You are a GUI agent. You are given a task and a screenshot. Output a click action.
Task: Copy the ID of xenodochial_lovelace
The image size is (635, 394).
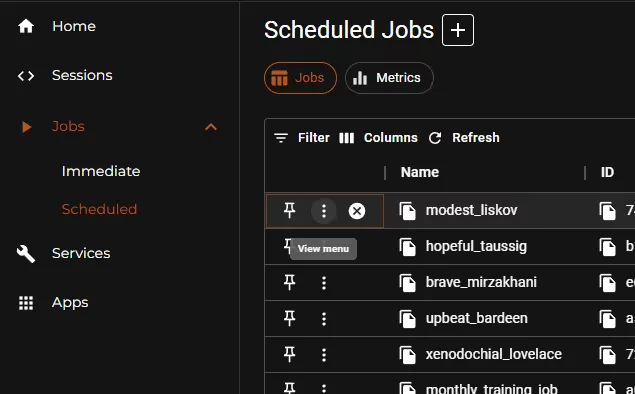(x=607, y=355)
